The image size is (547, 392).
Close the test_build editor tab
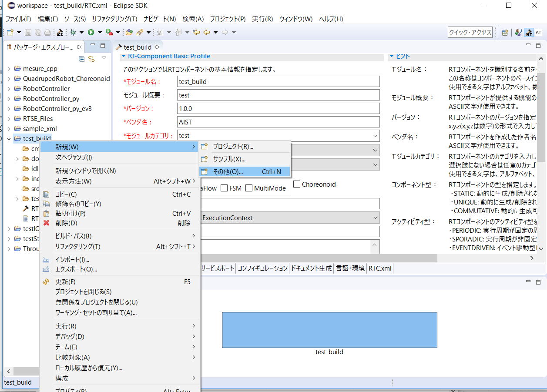coord(158,47)
